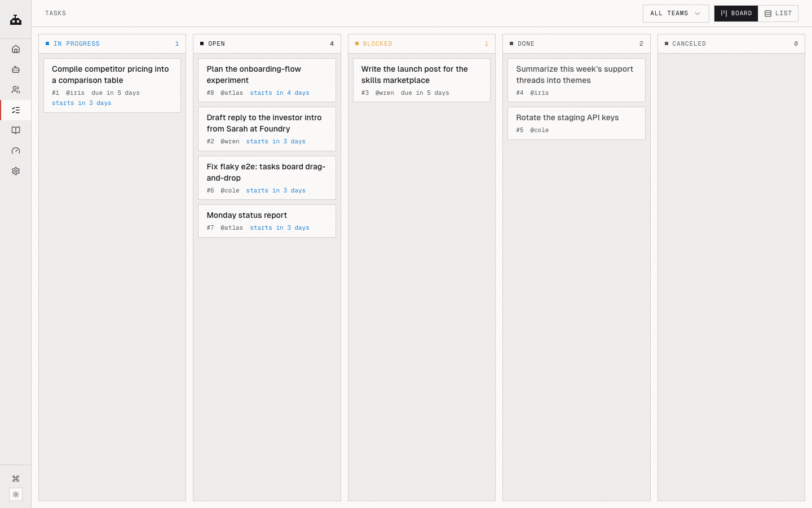Open the settings gear sidebar icon
812x508 pixels.
[x=16, y=171]
